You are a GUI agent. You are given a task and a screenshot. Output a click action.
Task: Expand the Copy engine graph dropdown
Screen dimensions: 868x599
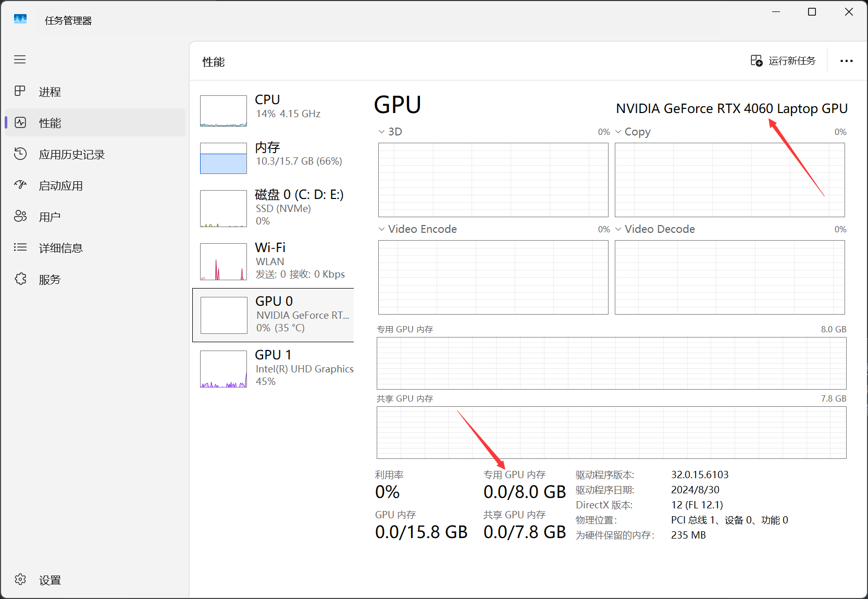[618, 132]
